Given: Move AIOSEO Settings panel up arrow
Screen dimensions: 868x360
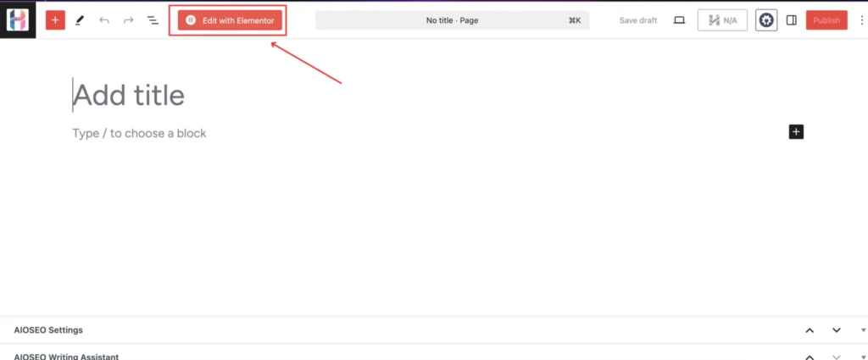Looking at the screenshot, I should click(x=810, y=330).
